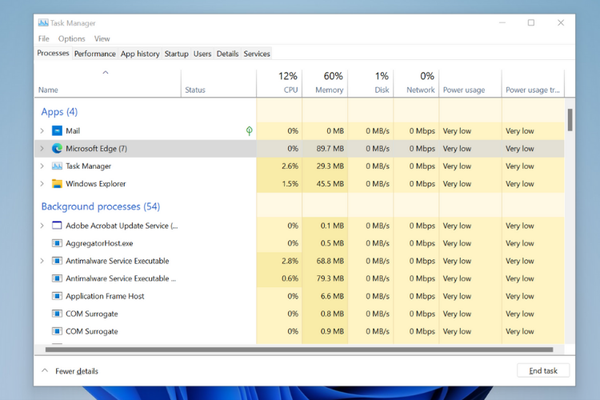Viewport: 600px width, 400px height.
Task: Click the 89.7 MB memory value for Edge
Action: (330, 149)
